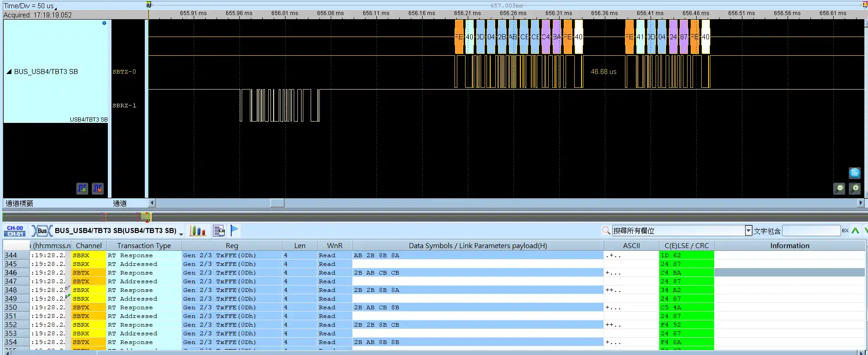Click the text contains input field
The width and height of the screenshot is (868, 355).
coord(811,231)
